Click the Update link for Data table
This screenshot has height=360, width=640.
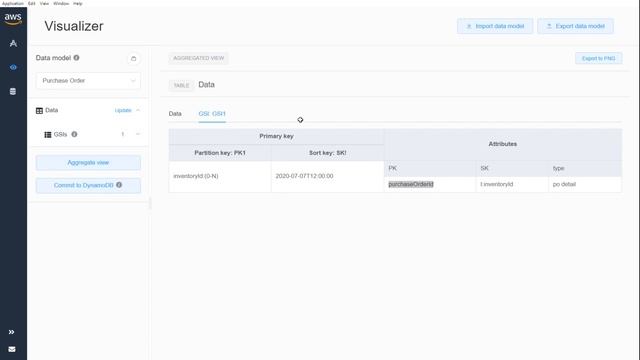(x=123, y=111)
